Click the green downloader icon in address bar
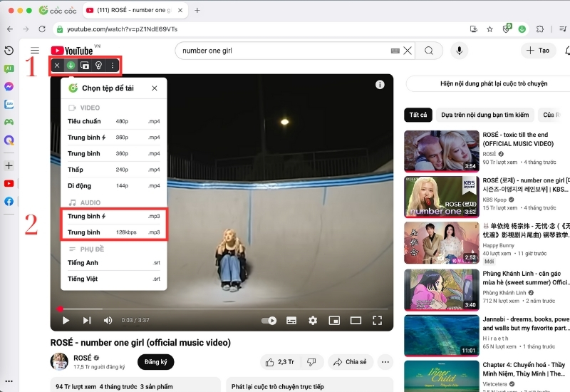 pos(522,29)
